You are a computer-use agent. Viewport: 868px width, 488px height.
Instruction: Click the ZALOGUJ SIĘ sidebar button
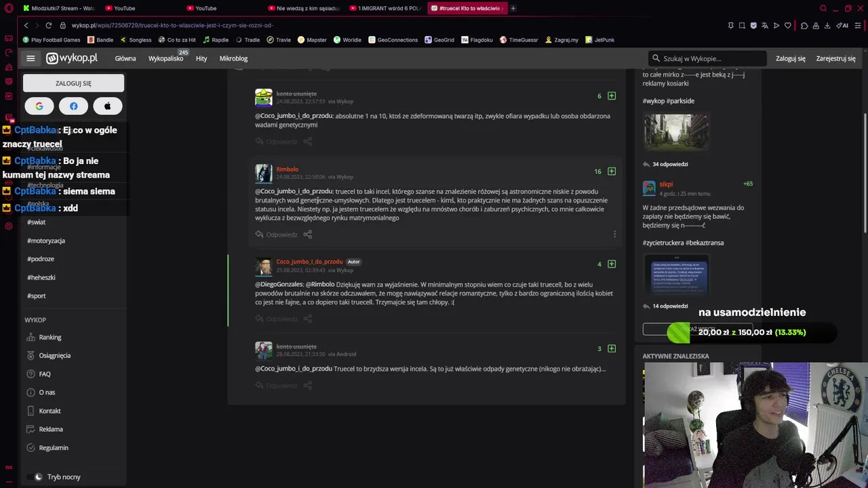click(73, 83)
